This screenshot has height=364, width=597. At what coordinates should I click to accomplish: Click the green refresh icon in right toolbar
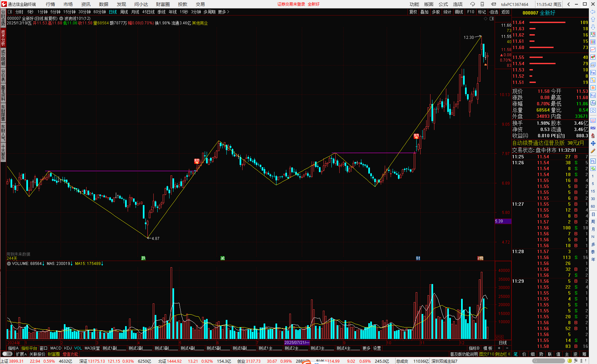coord(593,169)
